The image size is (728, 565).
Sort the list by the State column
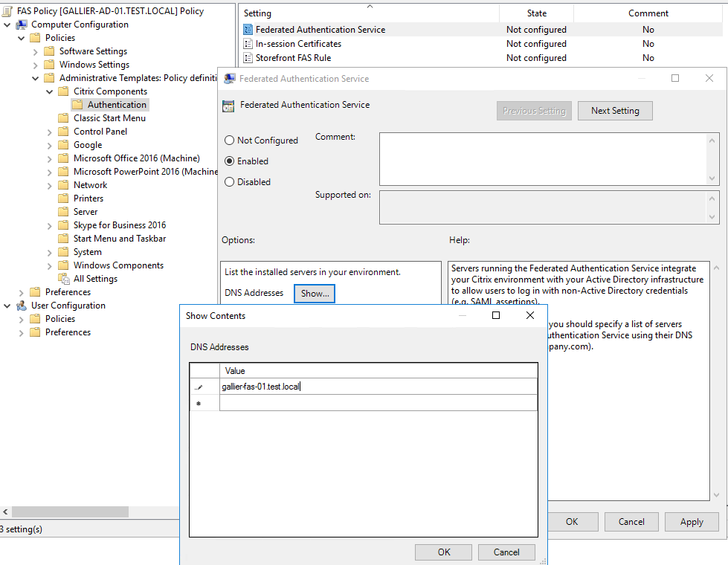tap(536, 13)
